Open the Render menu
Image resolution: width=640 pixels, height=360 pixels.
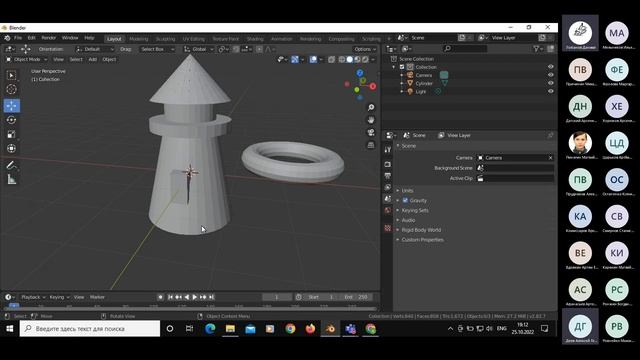pyautogui.click(x=49, y=38)
